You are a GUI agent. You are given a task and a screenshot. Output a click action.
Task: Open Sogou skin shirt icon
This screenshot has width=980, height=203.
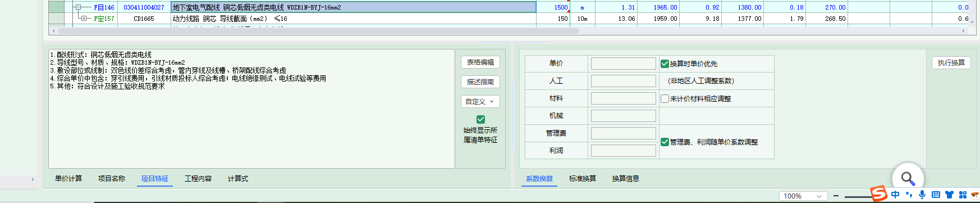click(949, 195)
